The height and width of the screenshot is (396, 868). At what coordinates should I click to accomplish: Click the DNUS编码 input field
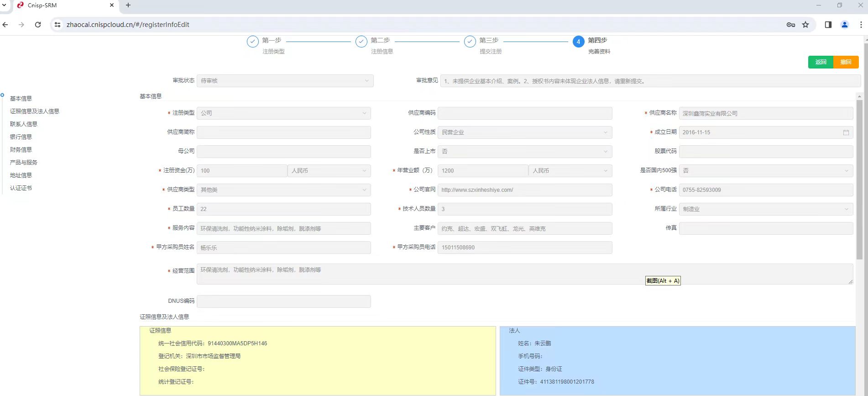pyautogui.click(x=284, y=301)
